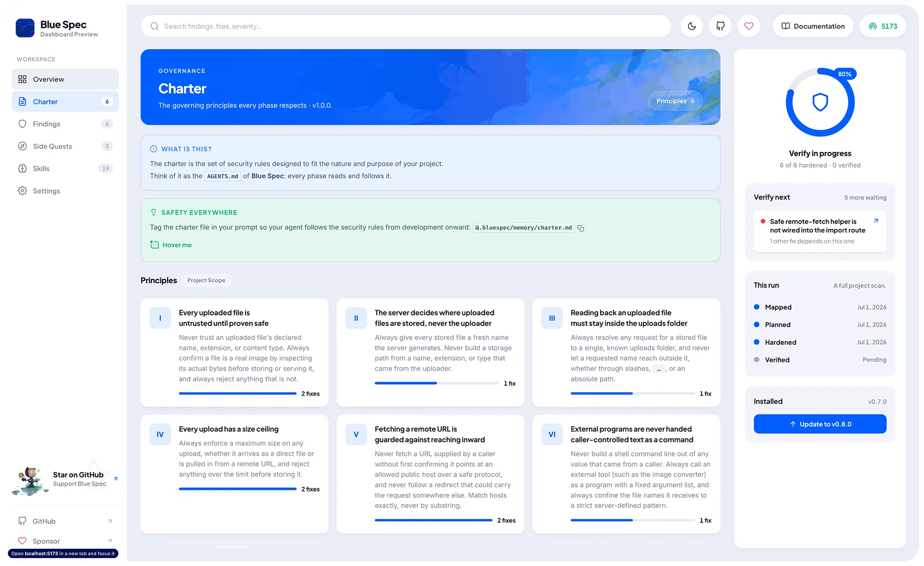Click the Mapped run step
The width and height of the screenshot is (924, 566).
[x=820, y=307]
